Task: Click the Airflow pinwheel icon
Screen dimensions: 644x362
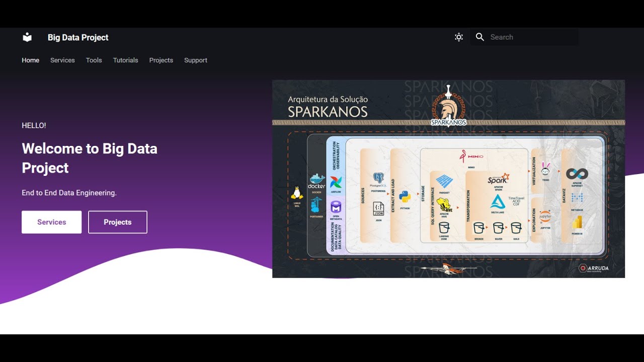Action: 336,182
